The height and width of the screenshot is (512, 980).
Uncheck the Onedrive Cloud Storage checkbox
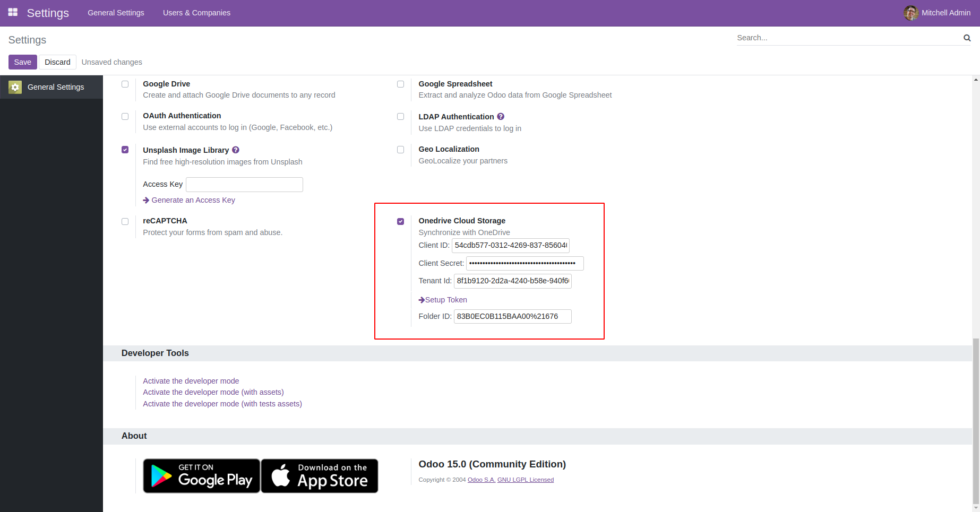click(x=400, y=221)
